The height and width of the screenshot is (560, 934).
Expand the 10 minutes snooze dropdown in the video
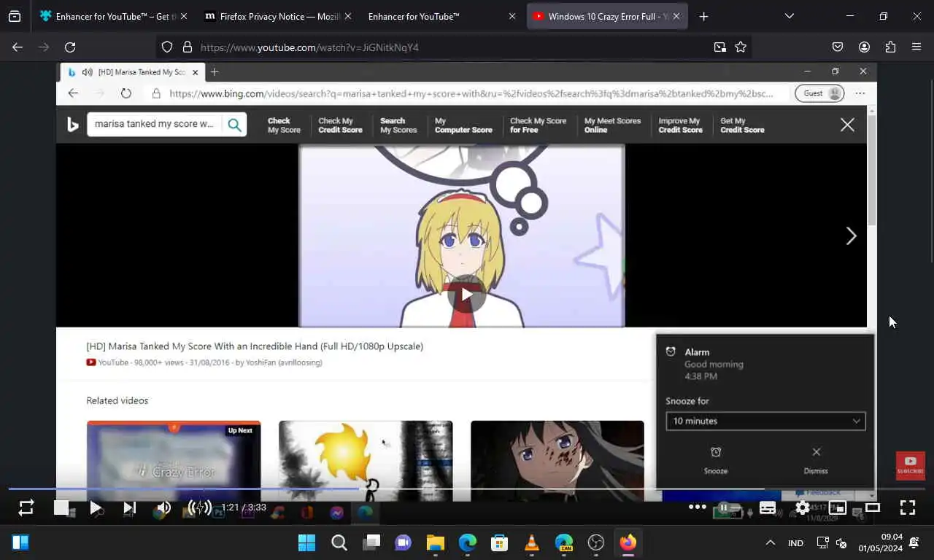[765, 421]
